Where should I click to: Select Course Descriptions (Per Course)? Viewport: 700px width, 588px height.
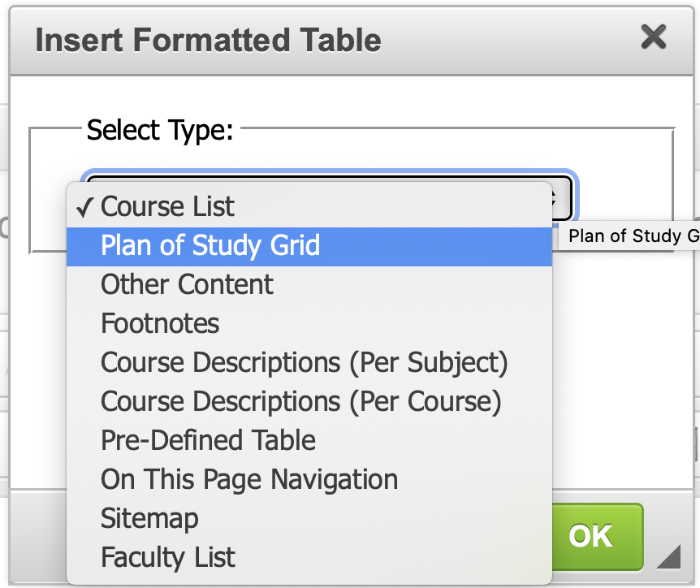(x=300, y=402)
